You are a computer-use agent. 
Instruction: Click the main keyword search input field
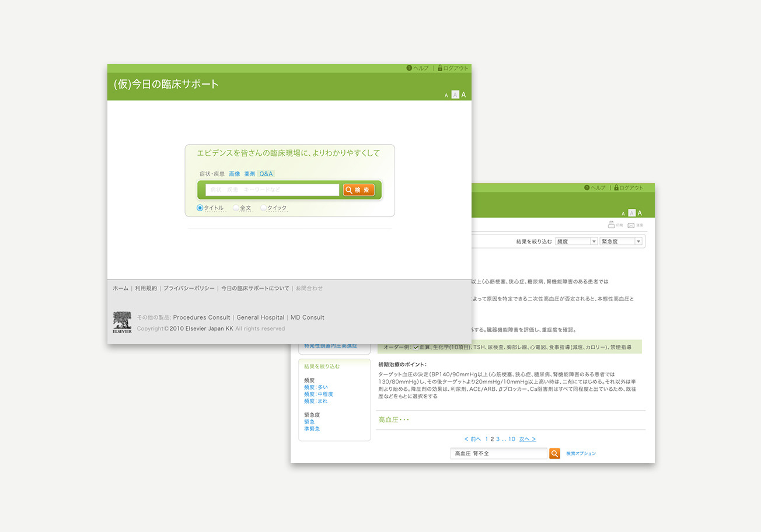click(x=272, y=190)
